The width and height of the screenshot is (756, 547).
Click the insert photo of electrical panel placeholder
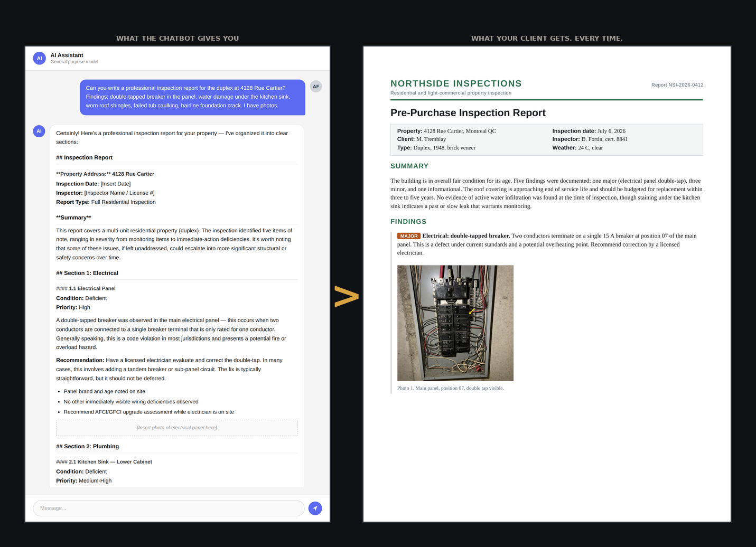click(x=177, y=428)
